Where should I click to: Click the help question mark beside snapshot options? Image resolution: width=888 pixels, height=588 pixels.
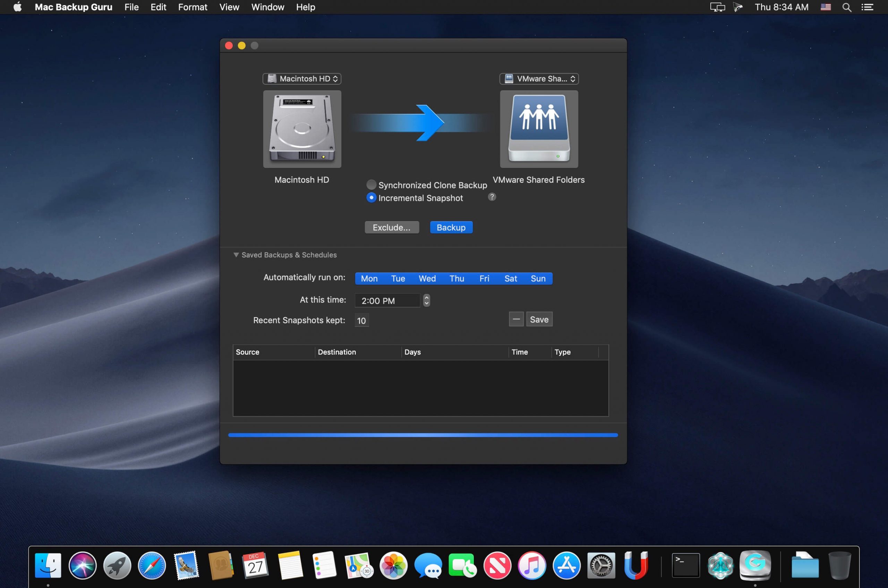pyautogui.click(x=492, y=196)
